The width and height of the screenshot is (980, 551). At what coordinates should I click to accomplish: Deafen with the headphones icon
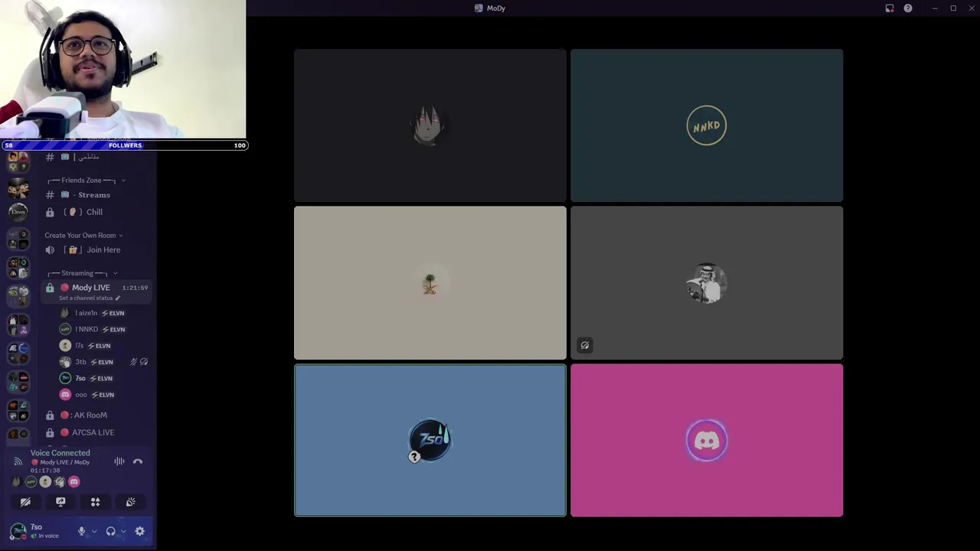click(110, 531)
